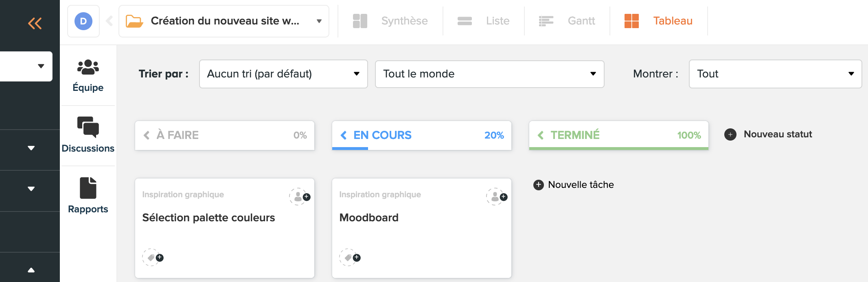Add tag to the Moodboard card

350,258
